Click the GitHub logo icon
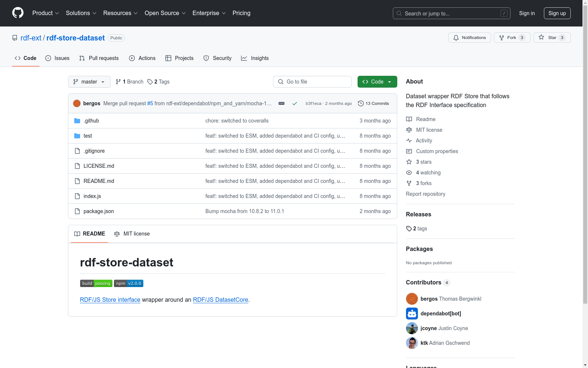This screenshot has height=368, width=588. point(18,13)
